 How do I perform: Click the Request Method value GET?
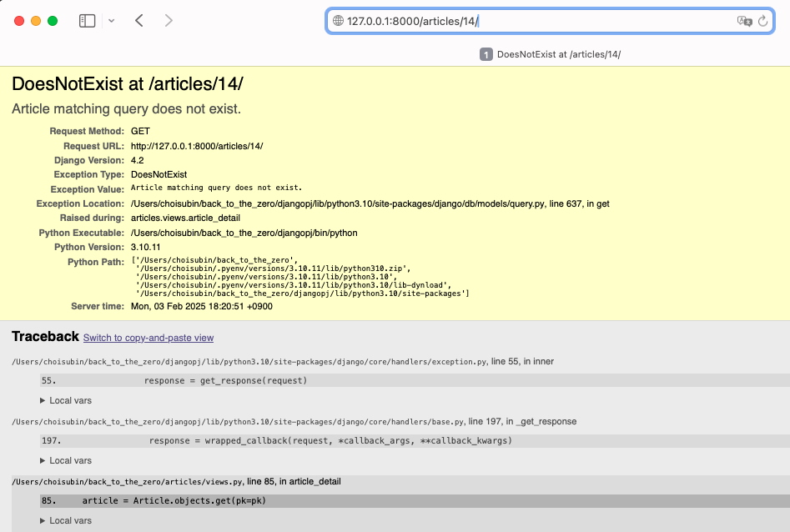[140, 131]
